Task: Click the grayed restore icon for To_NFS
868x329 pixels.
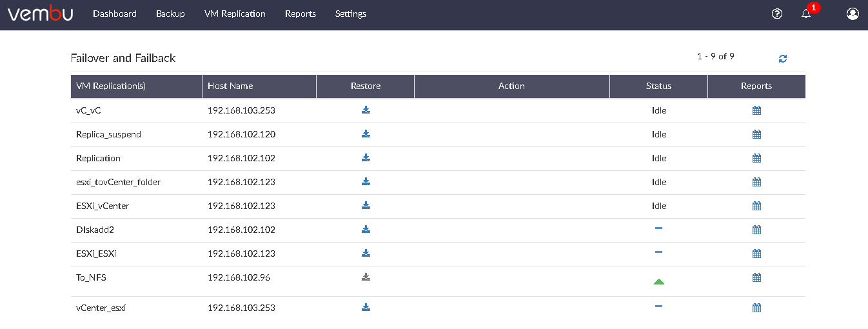Action: tap(366, 277)
